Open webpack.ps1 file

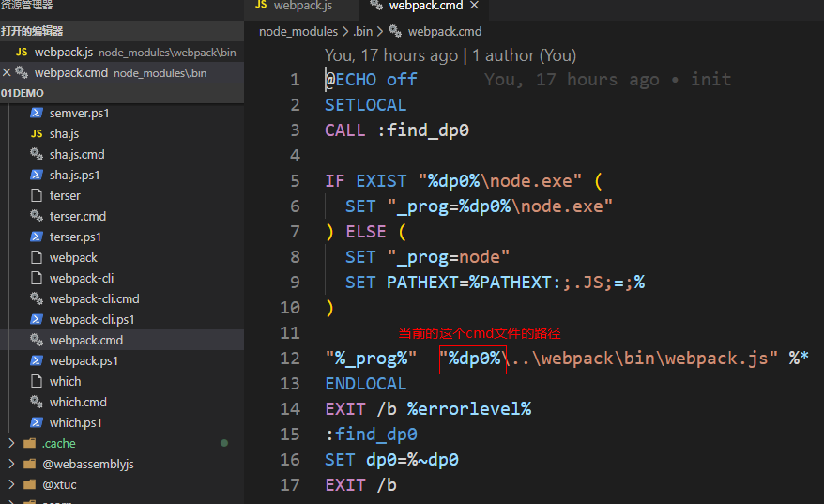click(x=84, y=361)
